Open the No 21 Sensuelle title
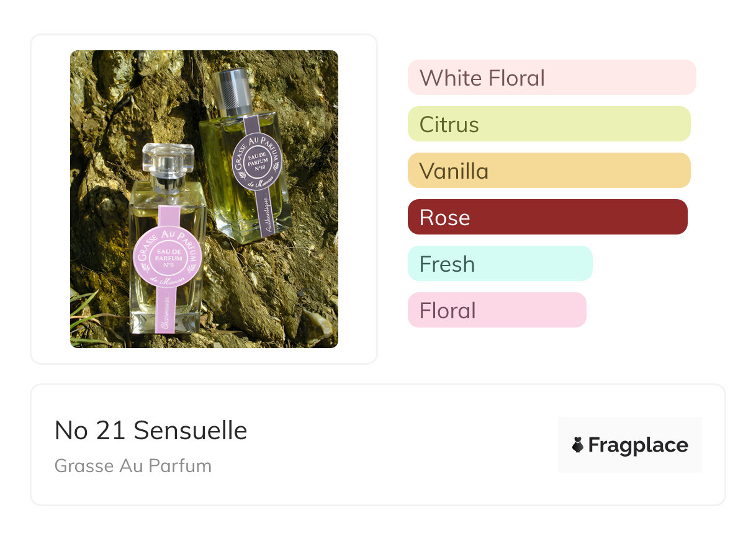The image size is (756, 536). (151, 431)
